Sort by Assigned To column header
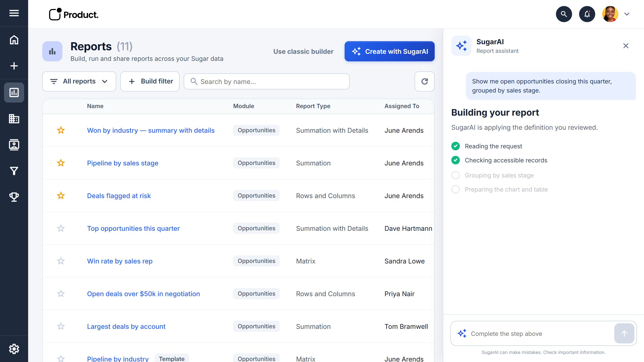644x362 pixels. (402, 106)
